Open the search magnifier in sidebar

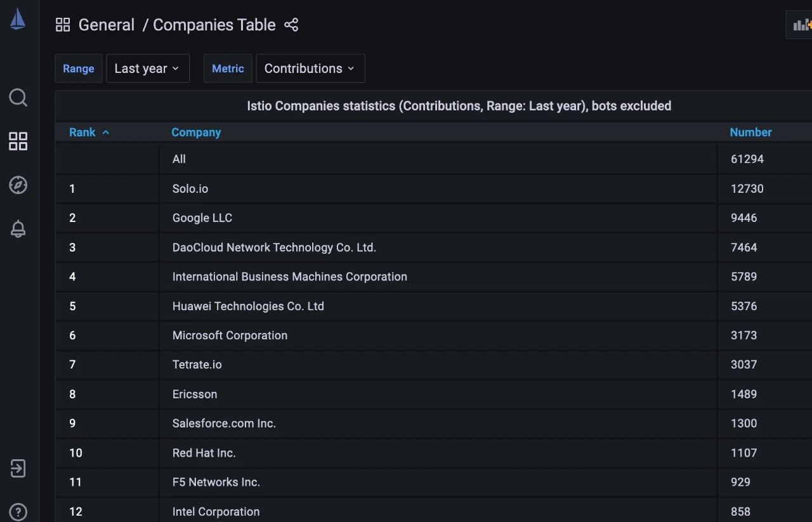point(18,98)
